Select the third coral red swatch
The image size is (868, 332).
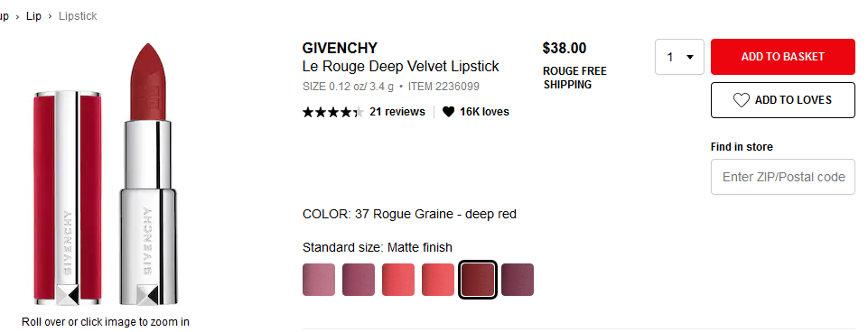tap(398, 280)
